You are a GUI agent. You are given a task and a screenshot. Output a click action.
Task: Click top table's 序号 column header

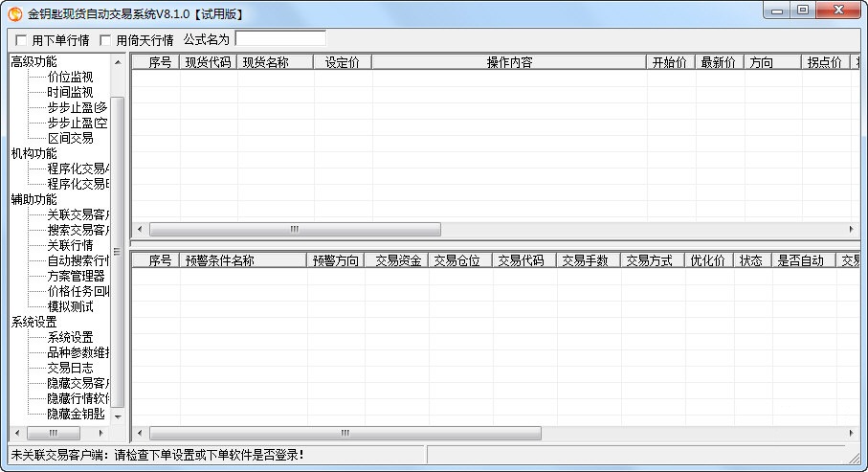pos(156,62)
